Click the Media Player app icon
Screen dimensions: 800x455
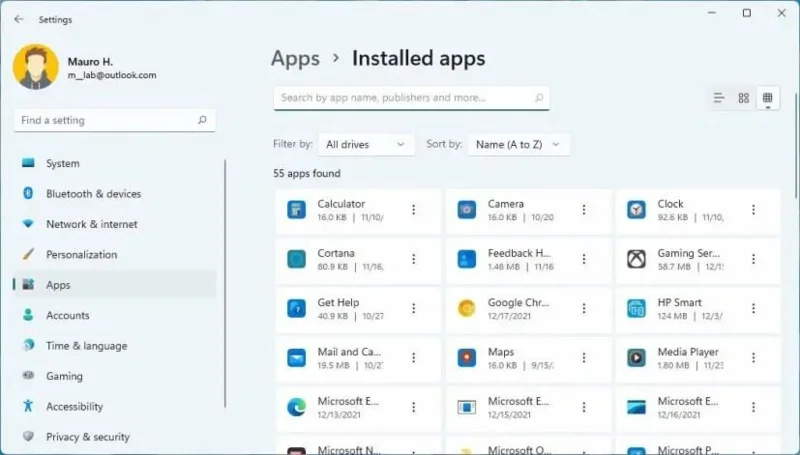tap(636, 358)
